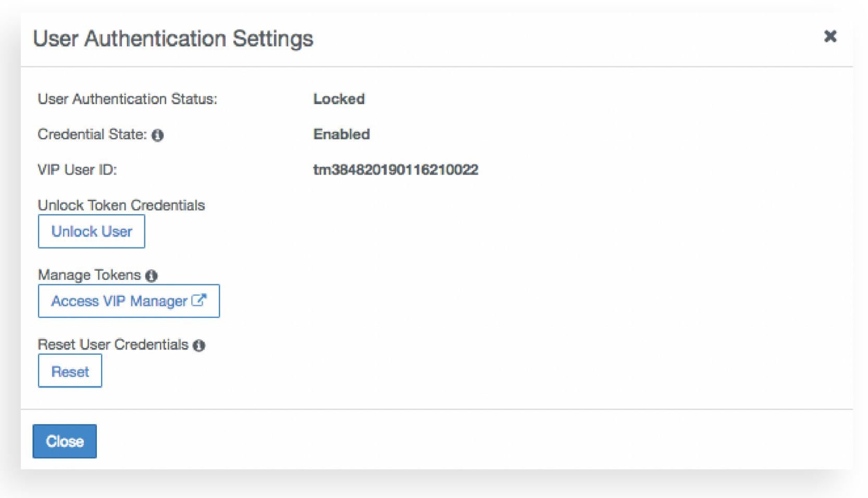Click the Credential State label text

pyautogui.click(x=92, y=134)
